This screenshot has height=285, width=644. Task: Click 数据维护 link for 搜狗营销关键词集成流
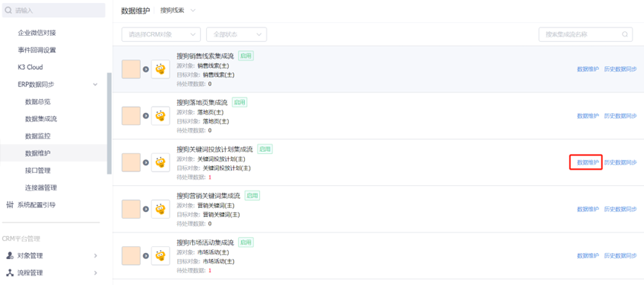pyautogui.click(x=587, y=209)
